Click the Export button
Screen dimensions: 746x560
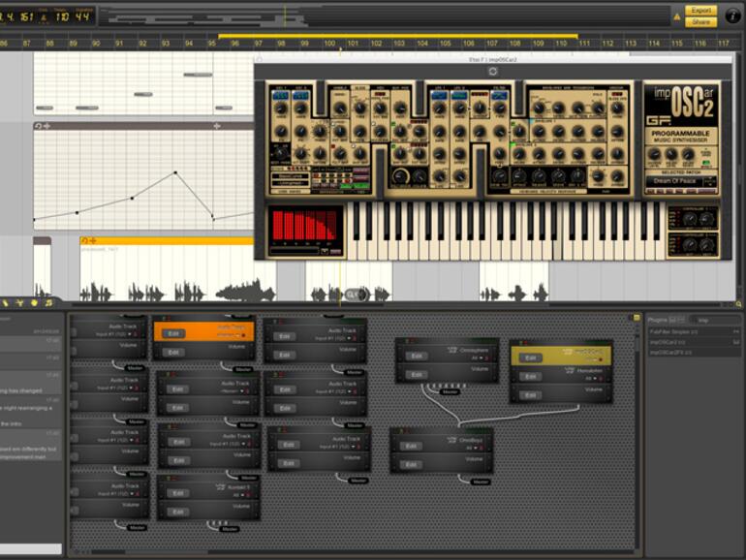(x=699, y=10)
